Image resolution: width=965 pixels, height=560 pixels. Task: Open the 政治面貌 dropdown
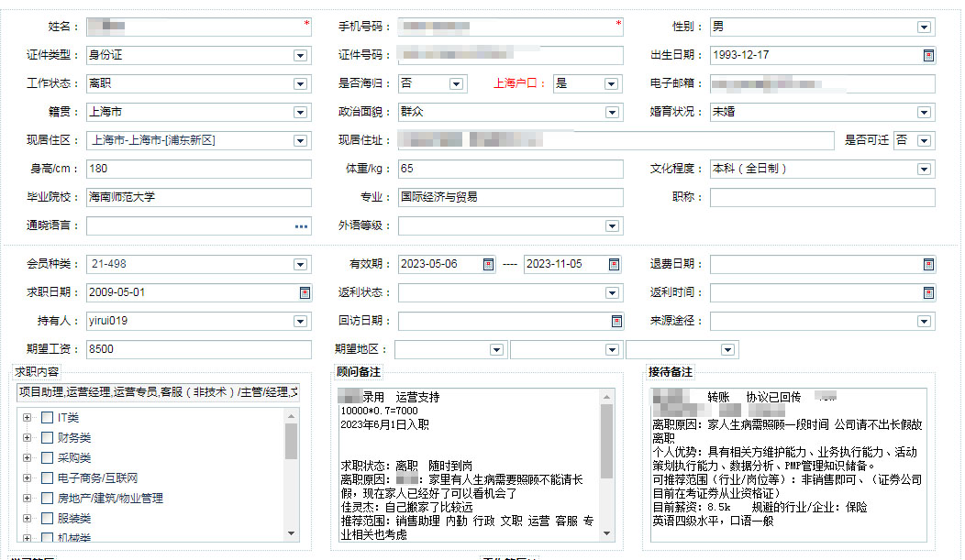pos(612,112)
